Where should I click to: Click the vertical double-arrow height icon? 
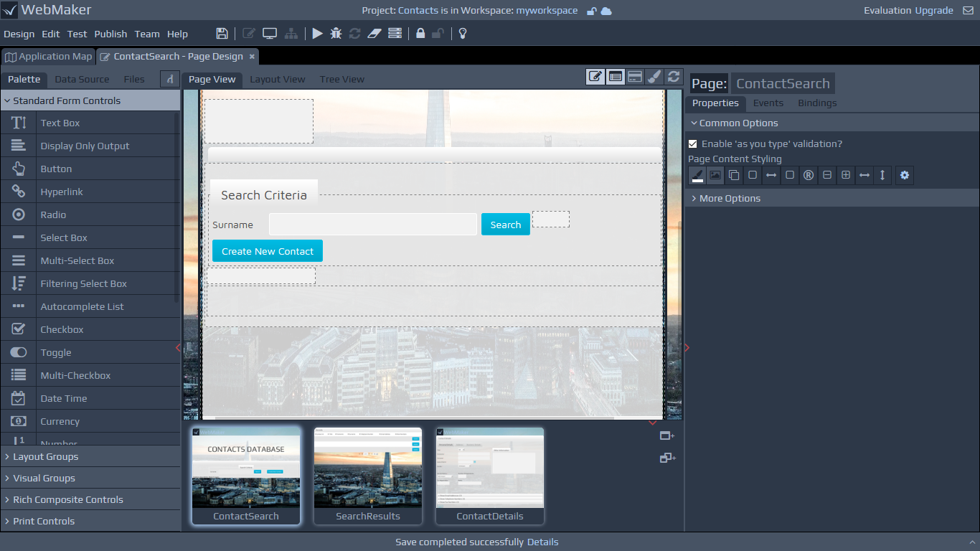883,175
